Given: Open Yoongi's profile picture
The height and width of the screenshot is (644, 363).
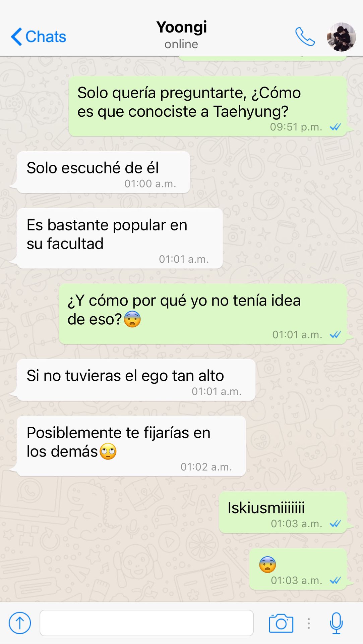Looking at the screenshot, I should point(341,37).
